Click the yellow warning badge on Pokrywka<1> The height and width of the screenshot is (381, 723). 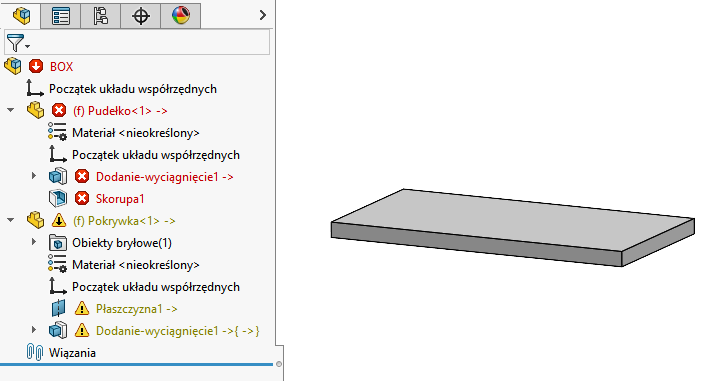(59, 220)
